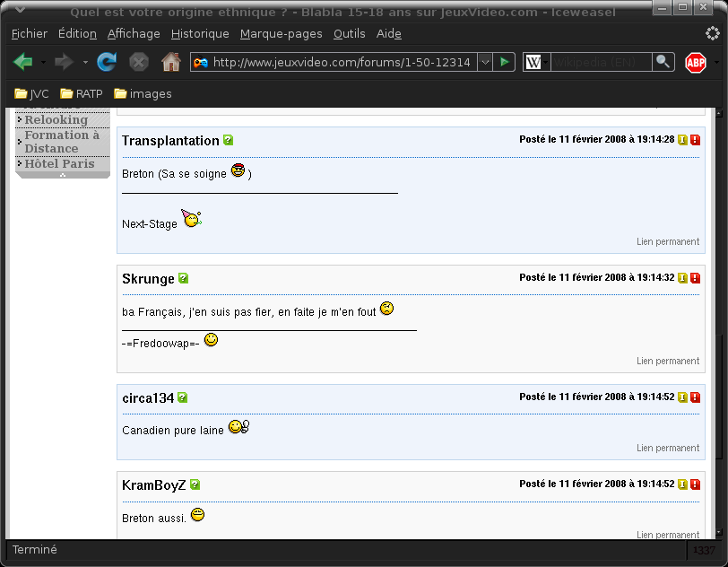Open the Formation à Distance sidebar link
Image resolution: width=728 pixels, height=567 pixels.
[x=62, y=142]
